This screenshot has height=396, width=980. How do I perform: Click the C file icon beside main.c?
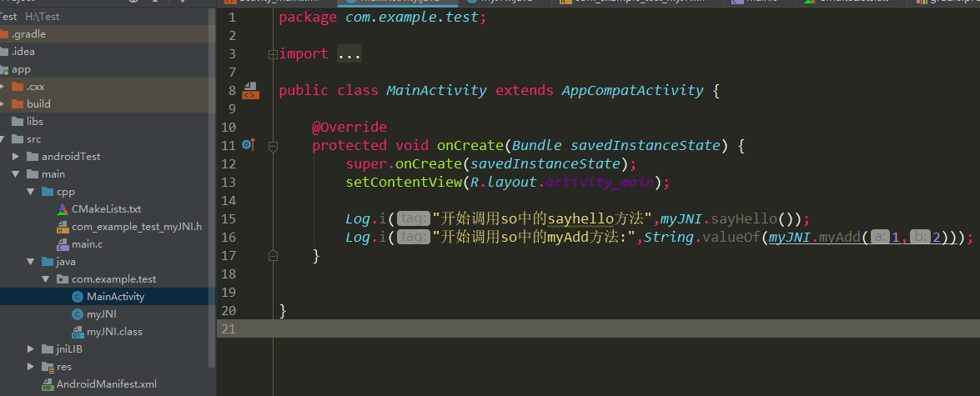62,244
